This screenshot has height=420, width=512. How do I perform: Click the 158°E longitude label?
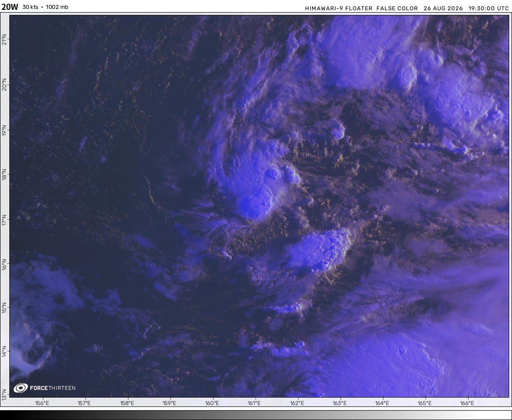pyautogui.click(x=127, y=403)
